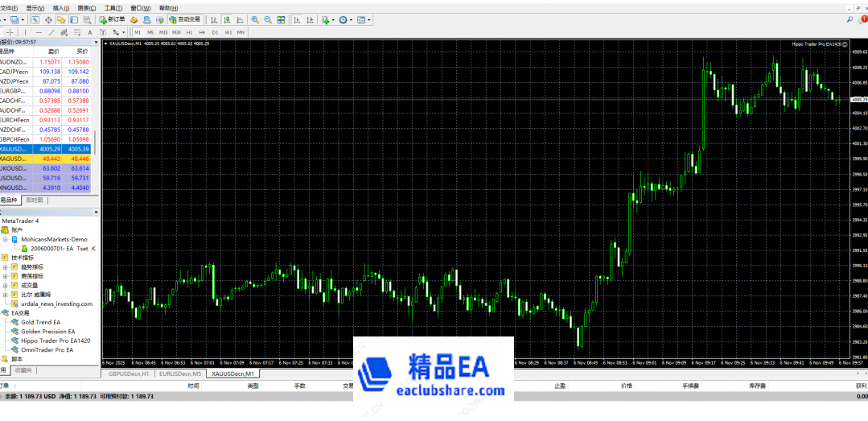Click the zoom out magnifier icon

click(266, 19)
